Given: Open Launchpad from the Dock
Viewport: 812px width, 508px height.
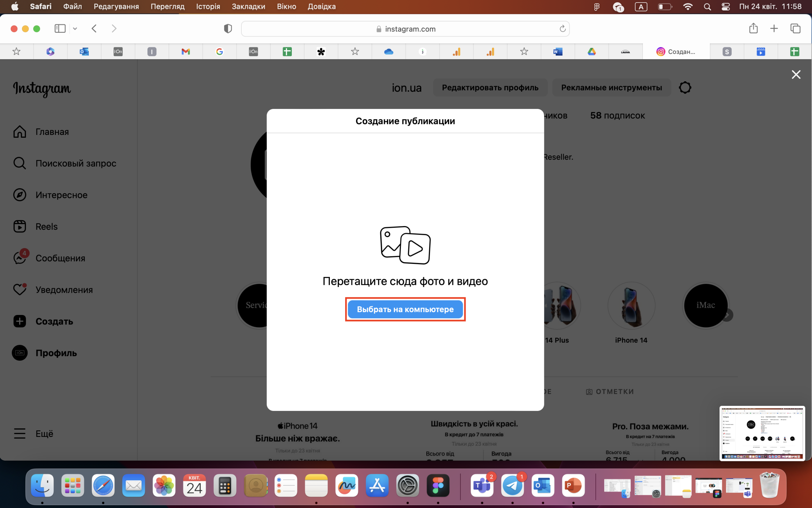Looking at the screenshot, I should pyautogui.click(x=72, y=485).
